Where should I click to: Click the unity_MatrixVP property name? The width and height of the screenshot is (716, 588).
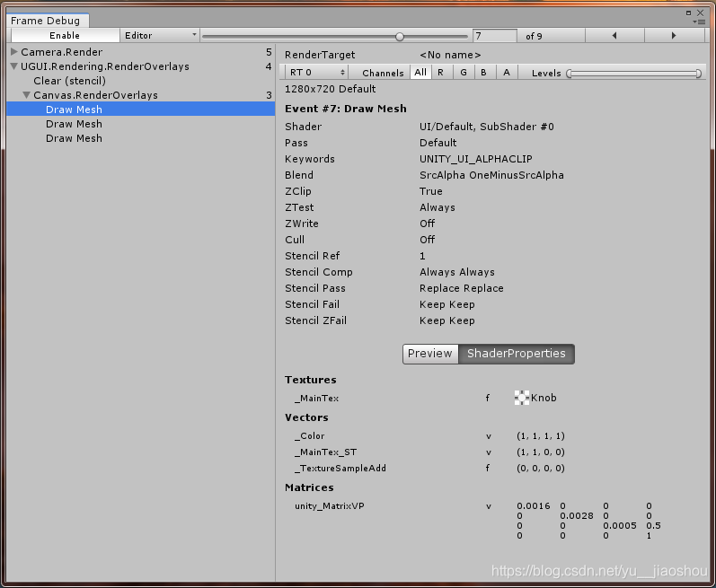[330, 506]
